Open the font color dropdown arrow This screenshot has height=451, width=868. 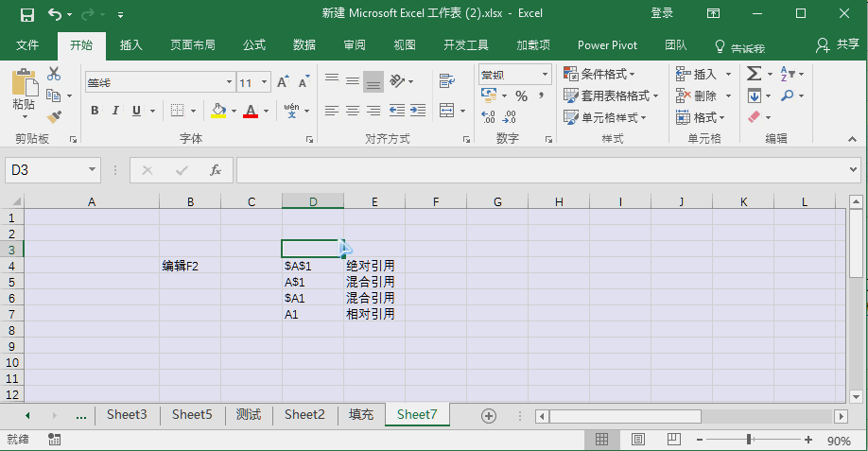(267, 112)
